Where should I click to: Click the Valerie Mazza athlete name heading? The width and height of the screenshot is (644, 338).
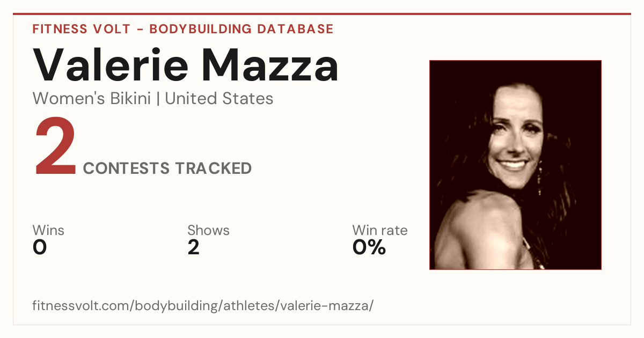coord(186,65)
